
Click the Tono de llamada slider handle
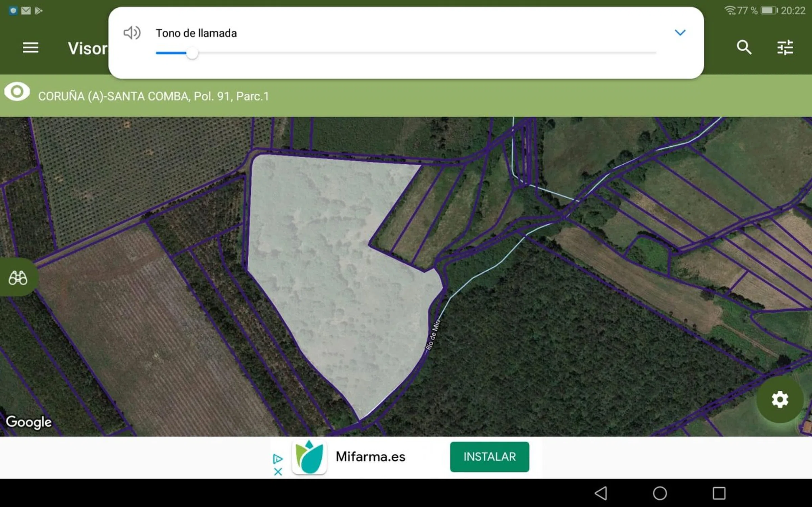[x=192, y=53]
